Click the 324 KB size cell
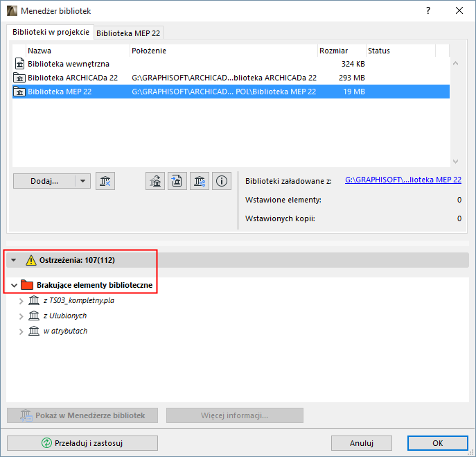Screen dimensions: 476x457 (353, 64)
